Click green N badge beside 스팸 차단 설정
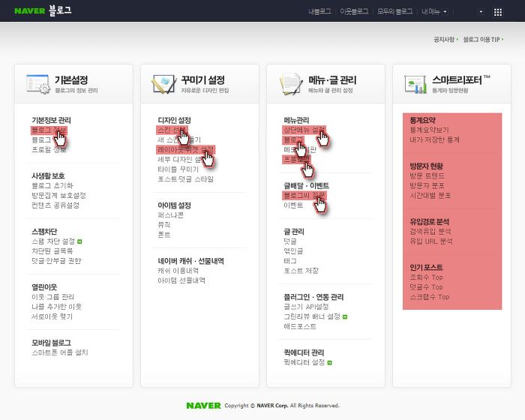Viewport: 525px width, 420px height. point(79,241)
